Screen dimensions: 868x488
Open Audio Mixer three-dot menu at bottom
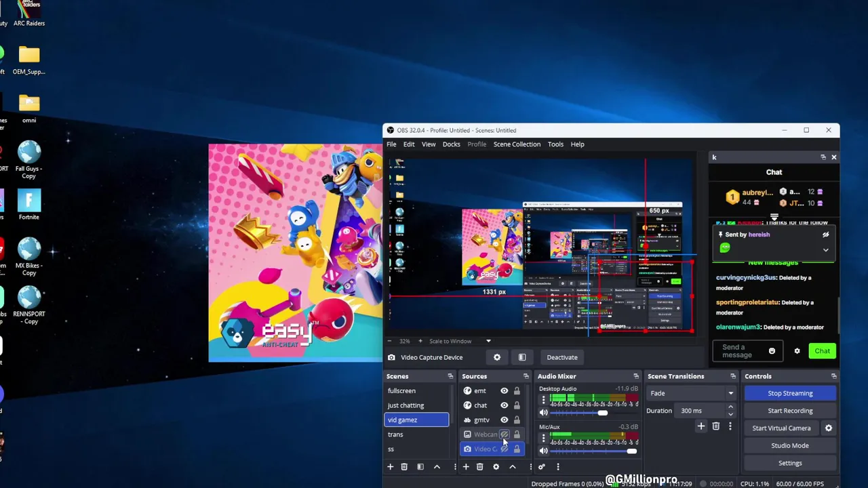pos(558,466)
